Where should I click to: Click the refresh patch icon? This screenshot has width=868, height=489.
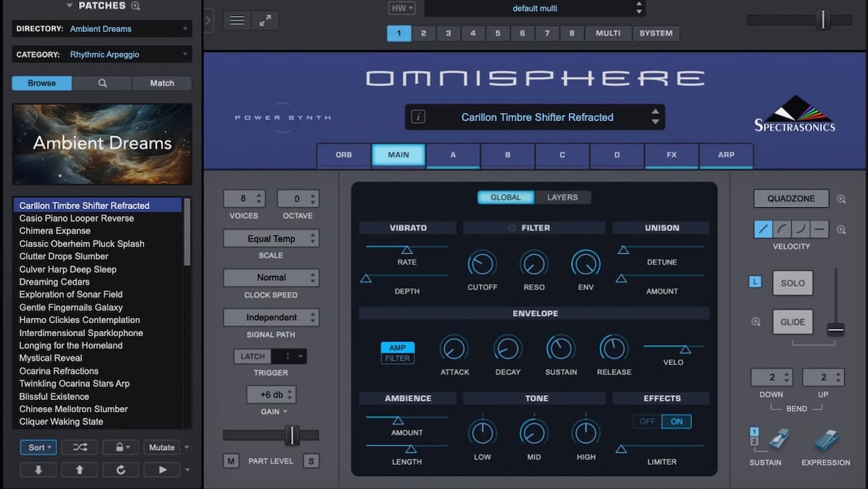pos(120,469)
